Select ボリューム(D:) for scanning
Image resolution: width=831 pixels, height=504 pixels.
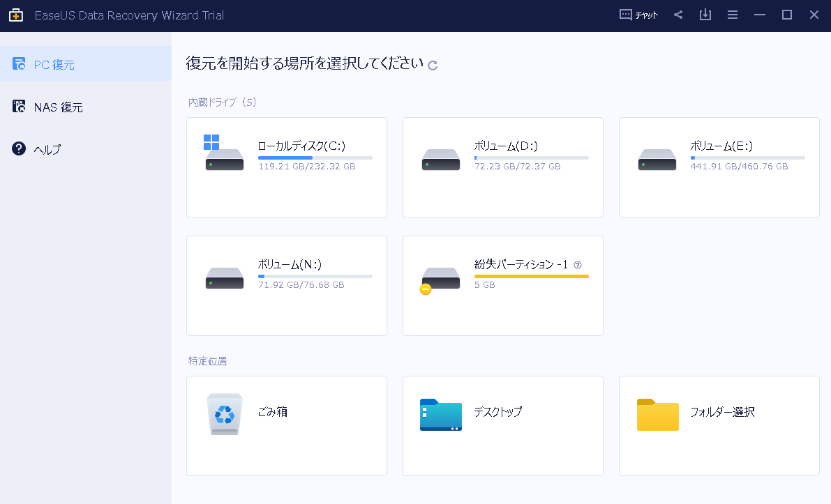[x=502, y=167]
